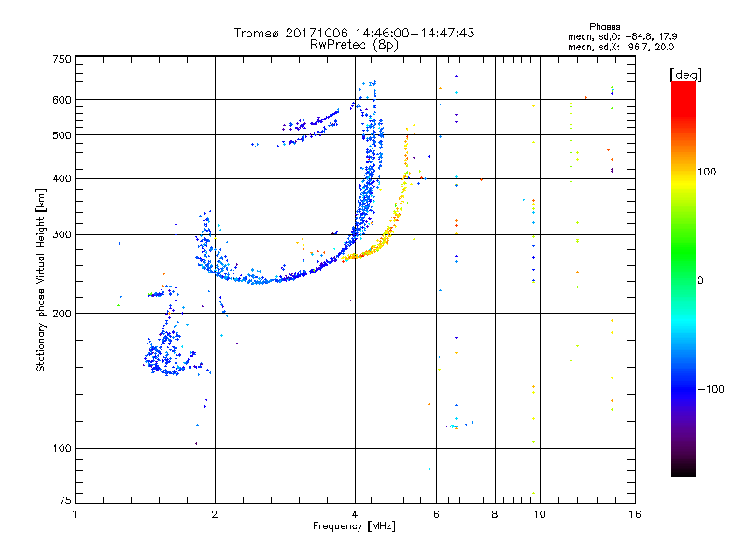747x560 pixels.
Task: Click the "mean, sd,X: 96.7, 20.0" line
Action: (x=621, y=47)
